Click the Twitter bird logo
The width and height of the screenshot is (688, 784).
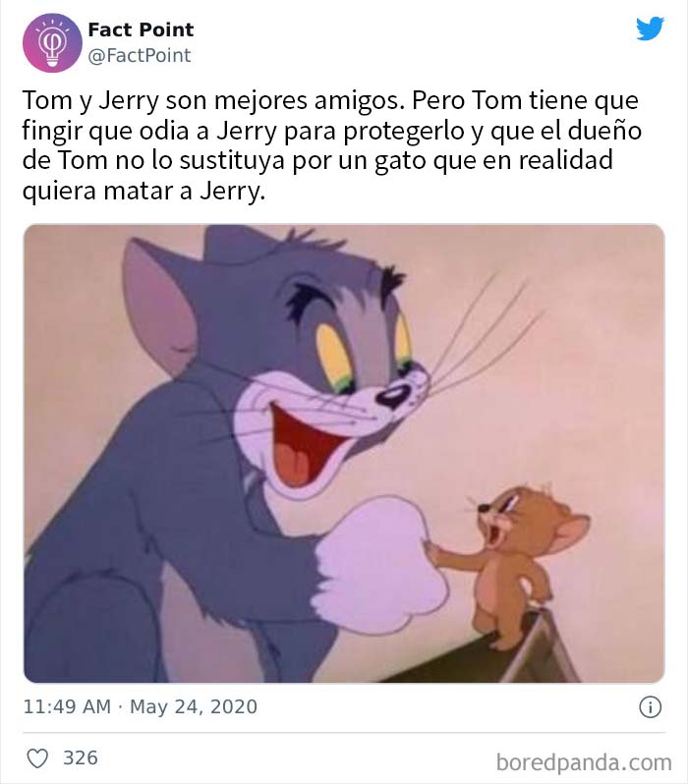(x=650, y=28)
